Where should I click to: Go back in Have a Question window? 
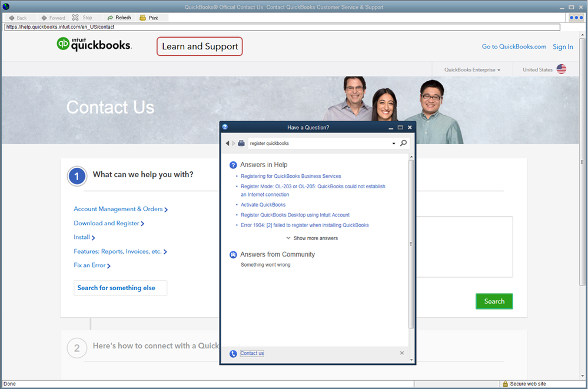click(x=227, y=143)
